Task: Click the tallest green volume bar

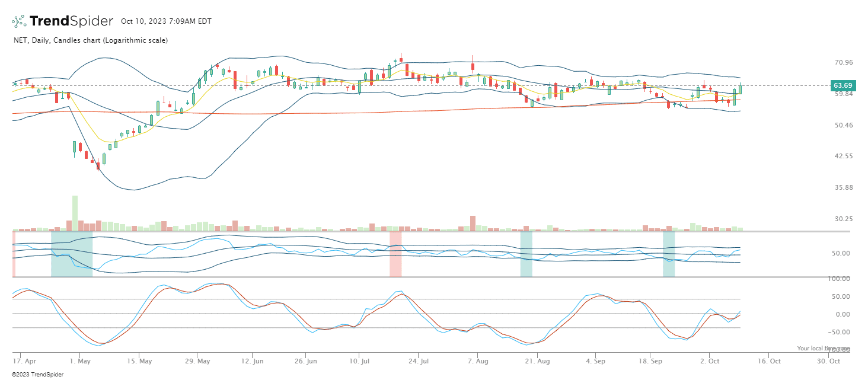Action: 75,213
